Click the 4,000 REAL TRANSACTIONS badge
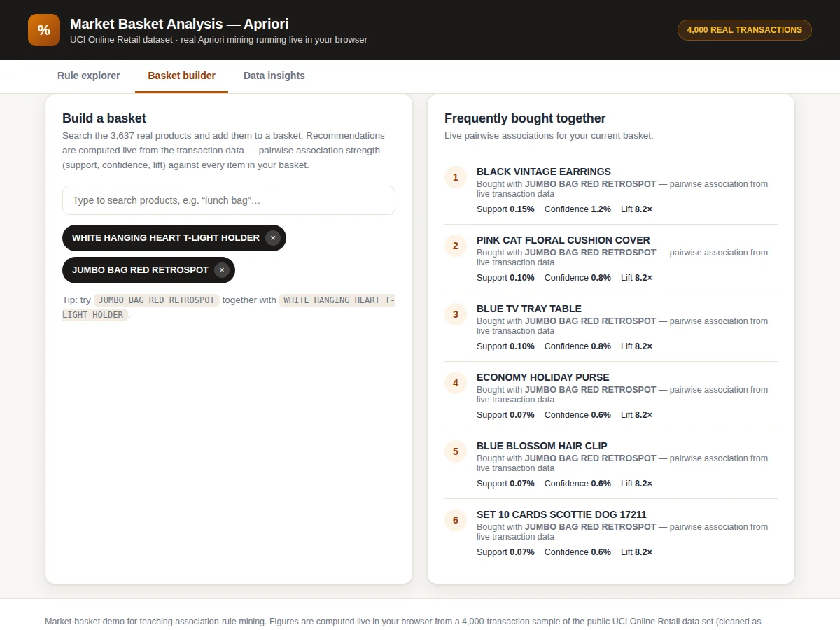This screenshot has height=630, width=840. point(745,30)
